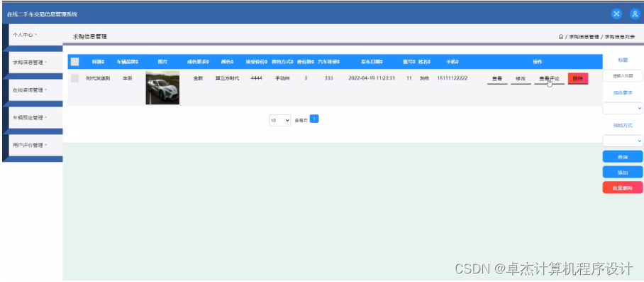Sort the table by 换挡方式 column
This screenshot has width=644, height=282.
pyautogui.click(x=282, y=62)
